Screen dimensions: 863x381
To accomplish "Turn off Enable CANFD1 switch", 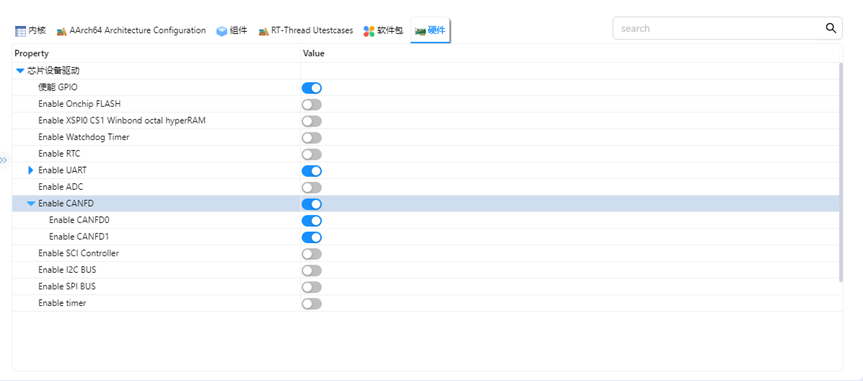I will [x=312, y=237].
